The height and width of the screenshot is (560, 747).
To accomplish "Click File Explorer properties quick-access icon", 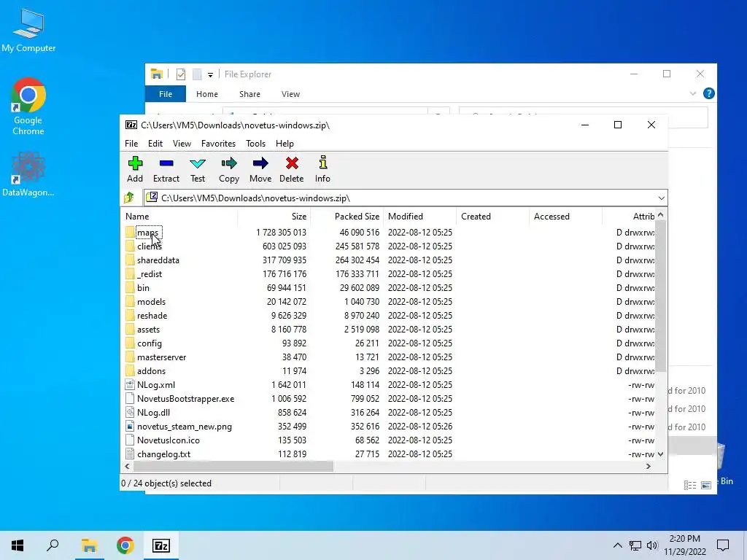I will (x=181, y=74).
